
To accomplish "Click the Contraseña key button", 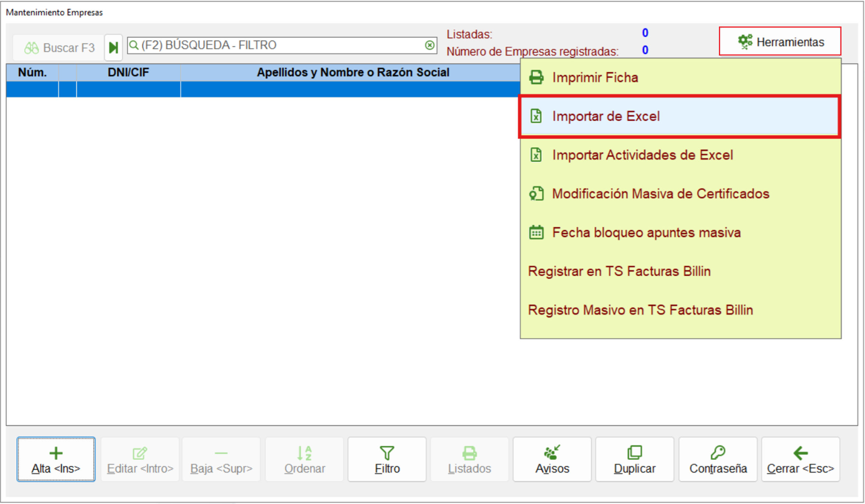I will [718, 459].
